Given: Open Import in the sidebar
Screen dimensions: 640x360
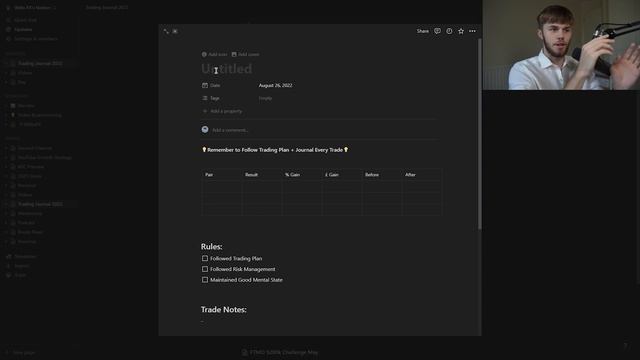Looking at the screenshot, I should pyautogui.click(x=22, y=266).
